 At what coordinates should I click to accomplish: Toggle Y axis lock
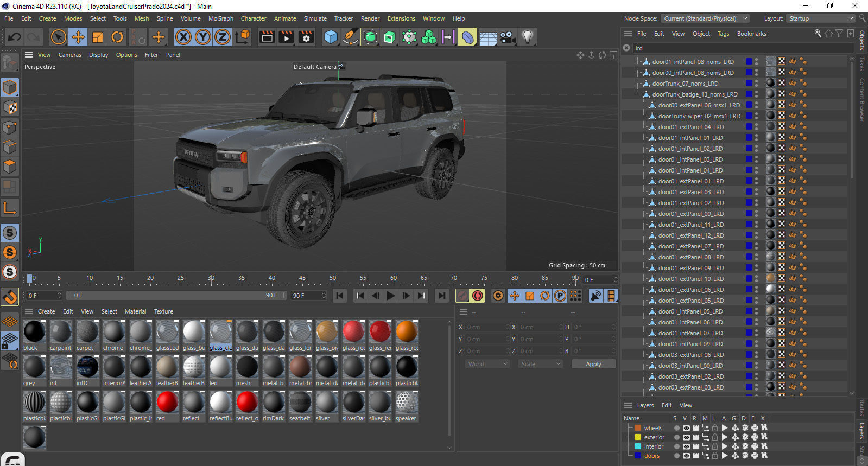pyautogui.click(x=203, y=37)
